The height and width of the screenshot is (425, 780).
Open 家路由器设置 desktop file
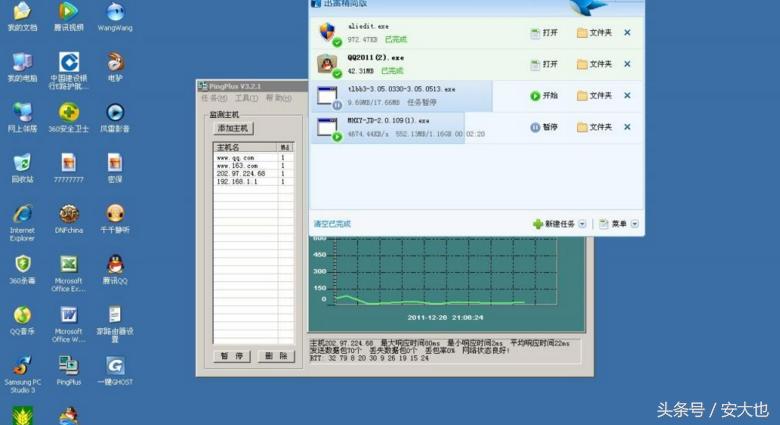[115, 324]
